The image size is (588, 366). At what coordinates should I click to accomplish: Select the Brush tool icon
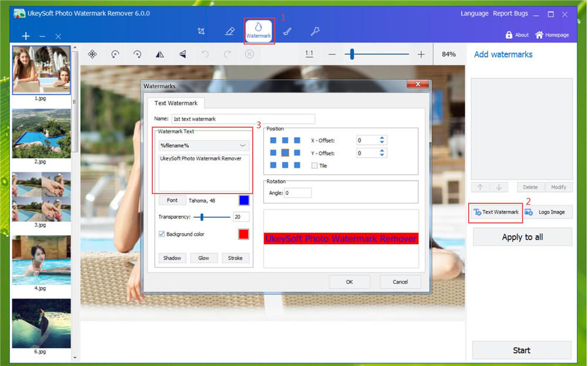(x=287, y=31)
